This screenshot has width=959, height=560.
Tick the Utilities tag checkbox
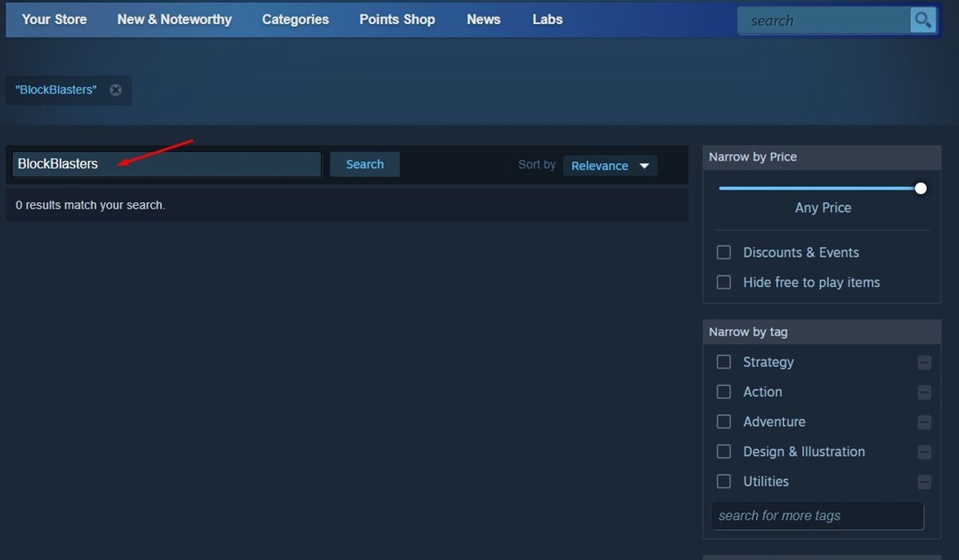724,482
